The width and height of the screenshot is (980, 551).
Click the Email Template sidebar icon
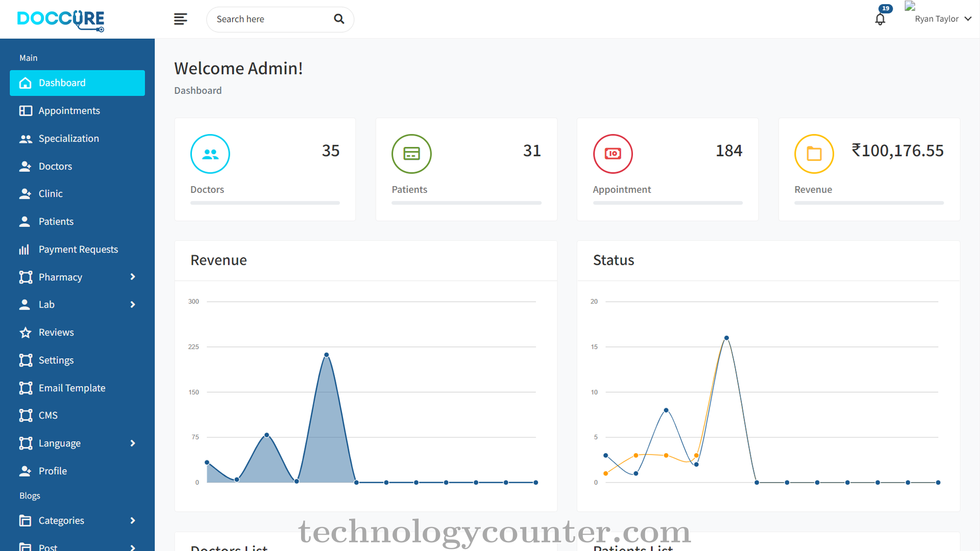26,388
